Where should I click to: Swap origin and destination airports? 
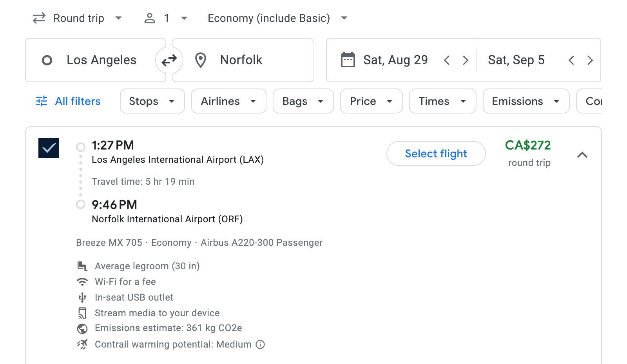pyautogui.click(x=169, y=60)
